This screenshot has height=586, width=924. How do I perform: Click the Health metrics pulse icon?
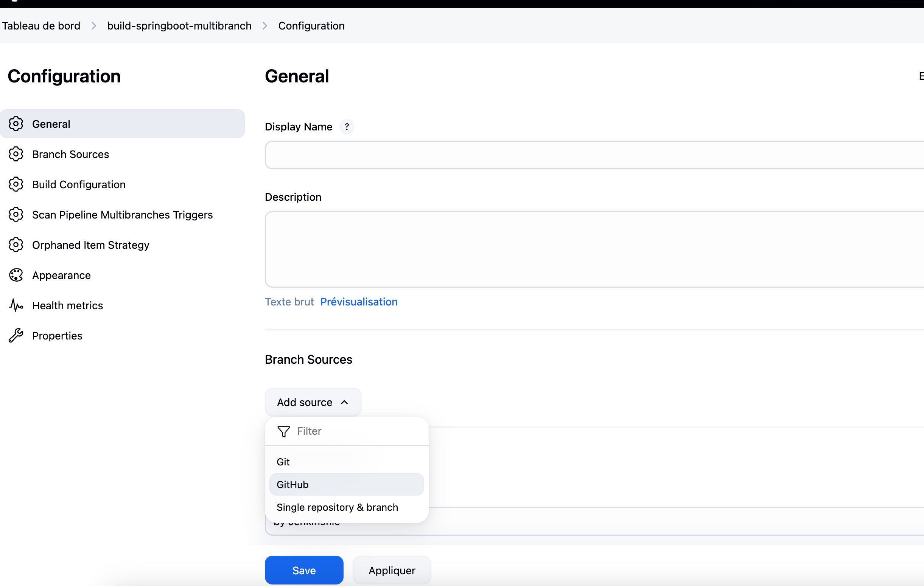point(16,305)
